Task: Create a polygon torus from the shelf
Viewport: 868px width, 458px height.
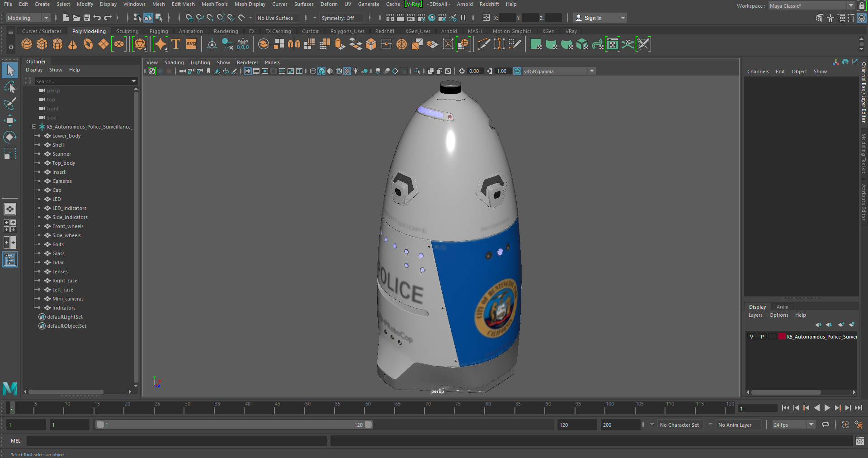Action: (x=88, y=44)
